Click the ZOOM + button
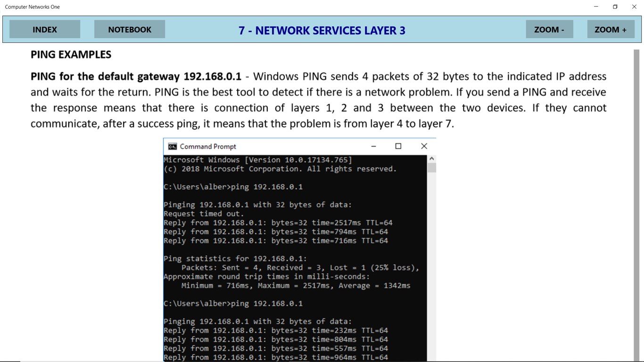This screenshot has width=644, height=362. [x=611, y=29]
